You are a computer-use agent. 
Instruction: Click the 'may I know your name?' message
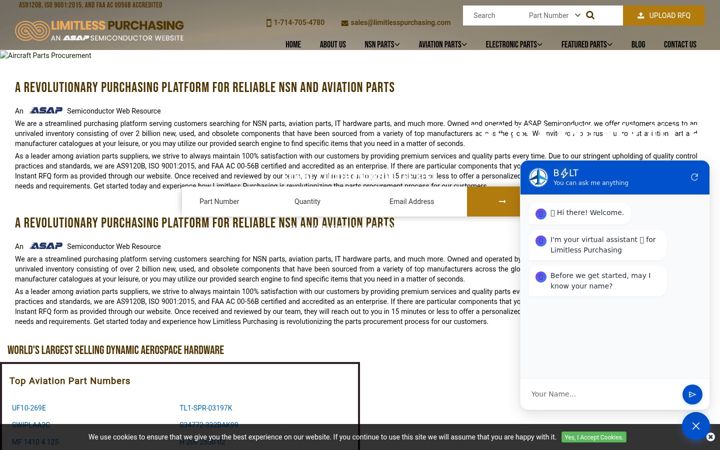click(x=597, y=281)
